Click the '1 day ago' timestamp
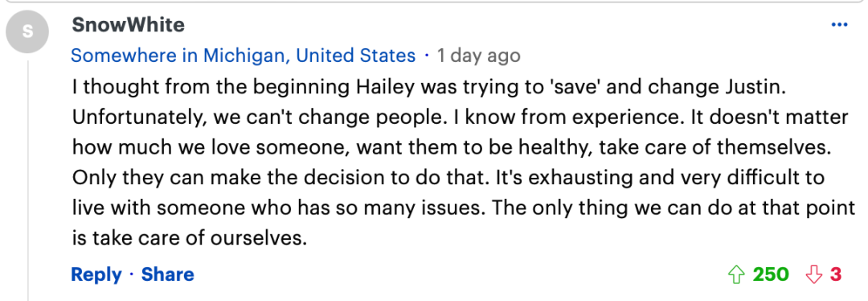This screenshot has height=301, width=868. pyautogui.click(x=478, y=56)
